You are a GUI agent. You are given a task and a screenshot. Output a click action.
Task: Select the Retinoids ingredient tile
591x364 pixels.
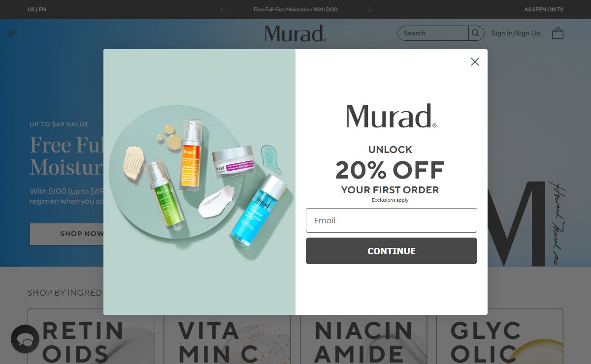pyautogui.click(x=91, y=336)
